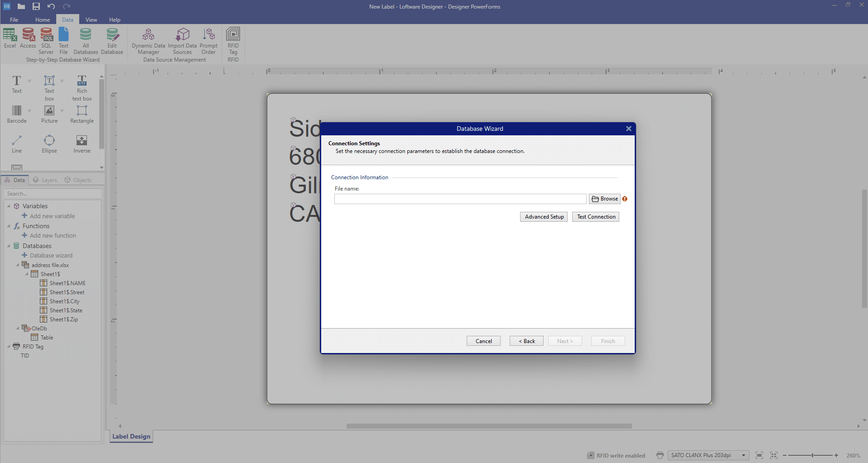Select the Barcode tool

pyautogui.click(x=17, y=114)
